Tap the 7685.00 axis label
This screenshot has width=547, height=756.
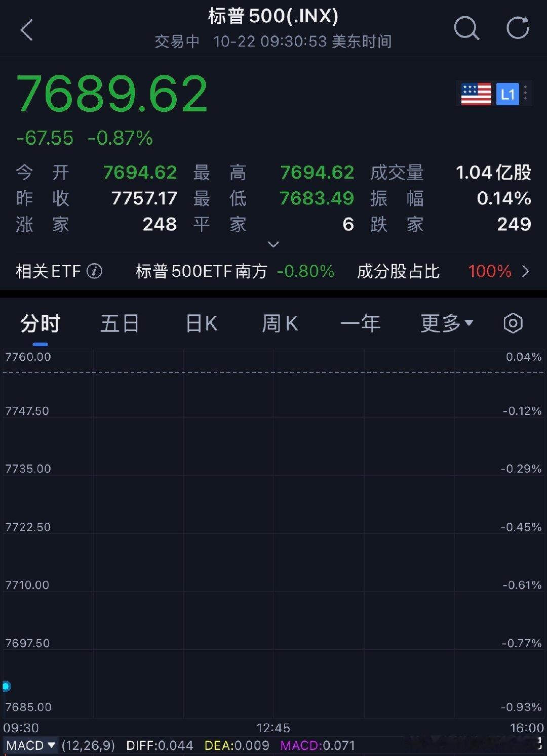click(x=28, y=707)
